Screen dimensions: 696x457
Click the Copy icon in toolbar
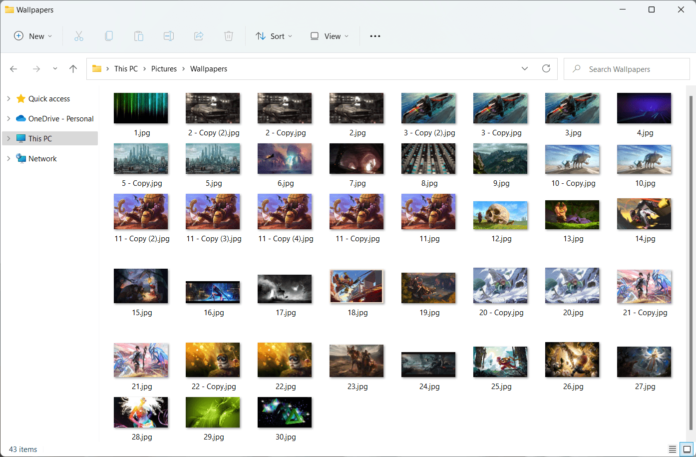[x=109, y=36]
